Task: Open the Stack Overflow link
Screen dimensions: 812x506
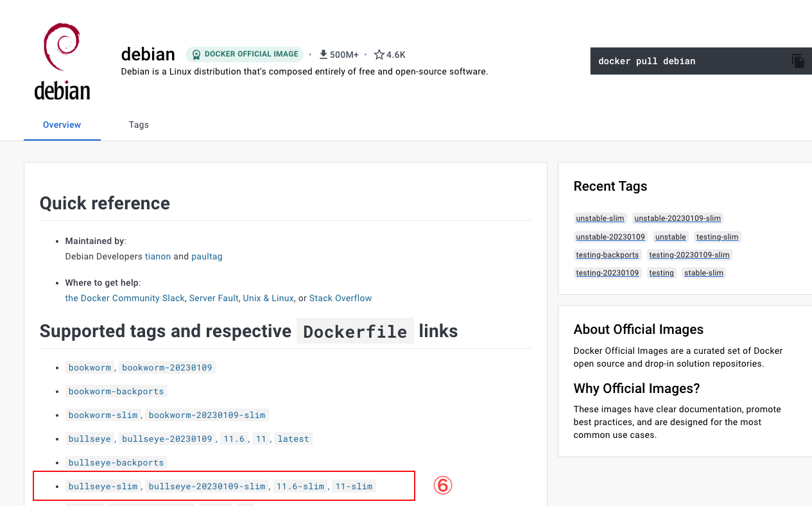Action: 340,298
